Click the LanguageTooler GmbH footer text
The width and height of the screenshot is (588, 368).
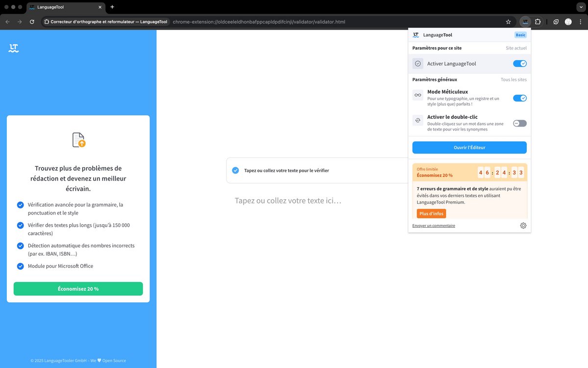[x=78, y=361]
